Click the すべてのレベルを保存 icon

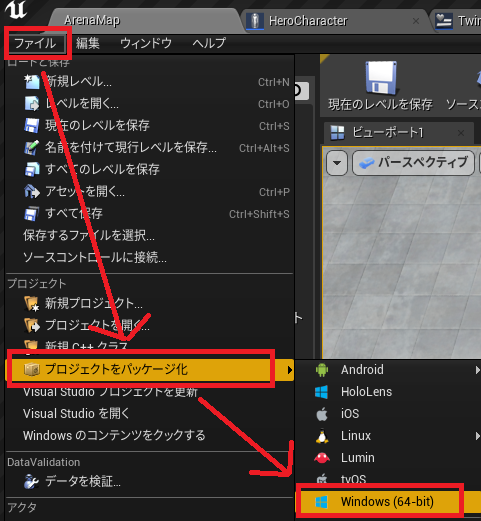tap(32, 170)
